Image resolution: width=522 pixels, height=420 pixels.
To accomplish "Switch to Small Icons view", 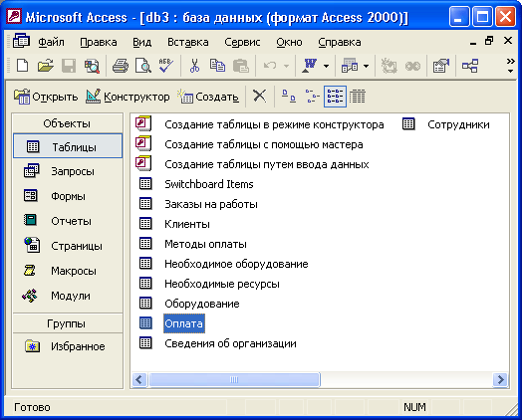I will coord(312,97).
